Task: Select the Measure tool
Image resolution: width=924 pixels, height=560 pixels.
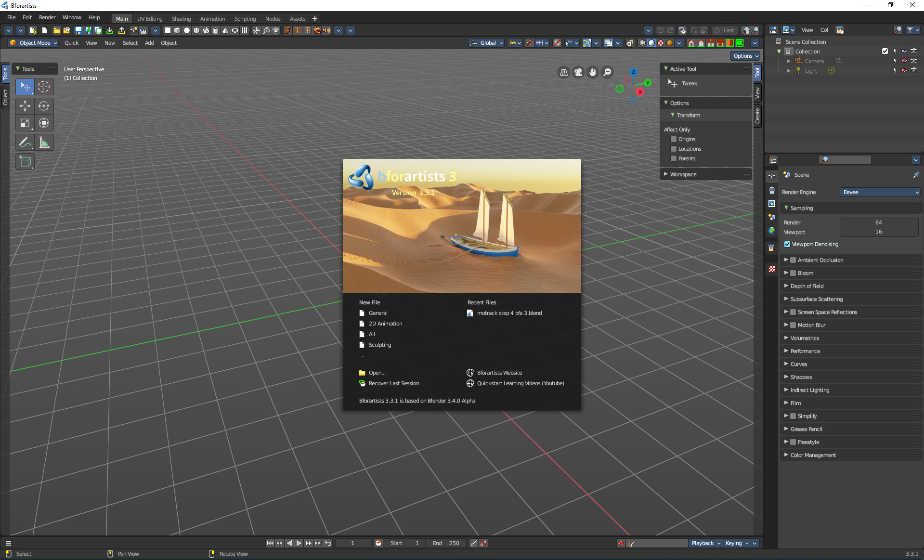Action: (x=44, y=142)
